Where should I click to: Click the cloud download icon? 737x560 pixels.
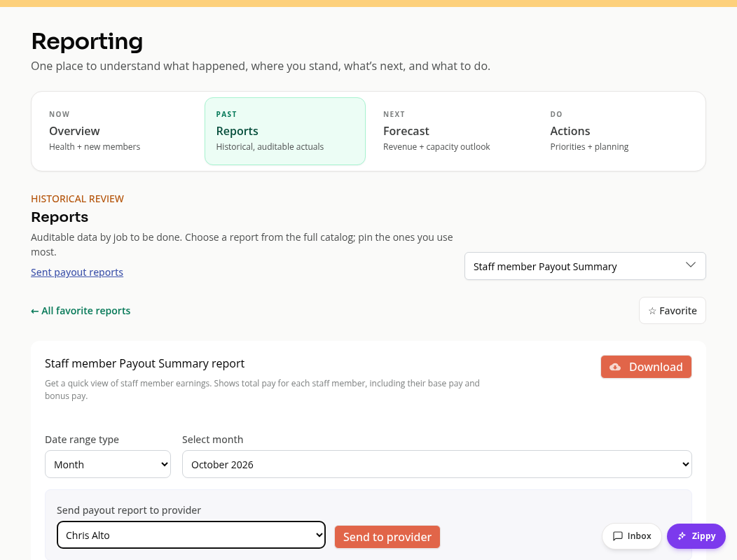tap(615, 367)
